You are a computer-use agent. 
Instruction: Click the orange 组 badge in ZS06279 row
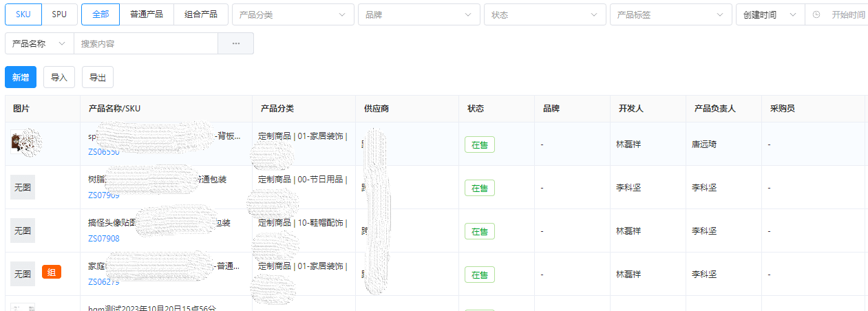[52, 272]
